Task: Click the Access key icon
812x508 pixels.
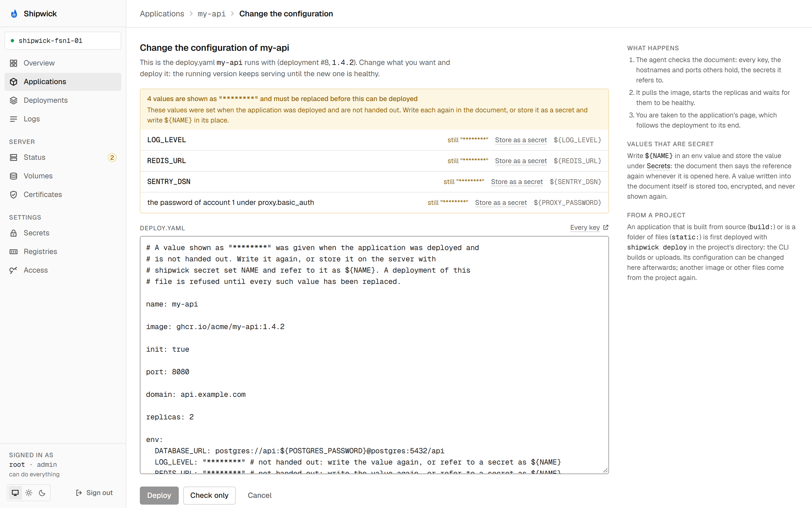Action: click(x=14, y=270)
